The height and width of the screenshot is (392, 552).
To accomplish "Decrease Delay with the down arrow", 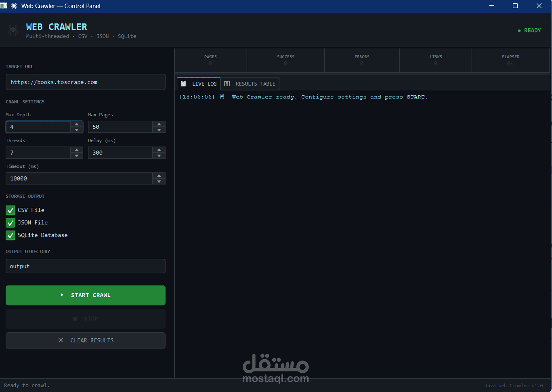I will [159, 155].
